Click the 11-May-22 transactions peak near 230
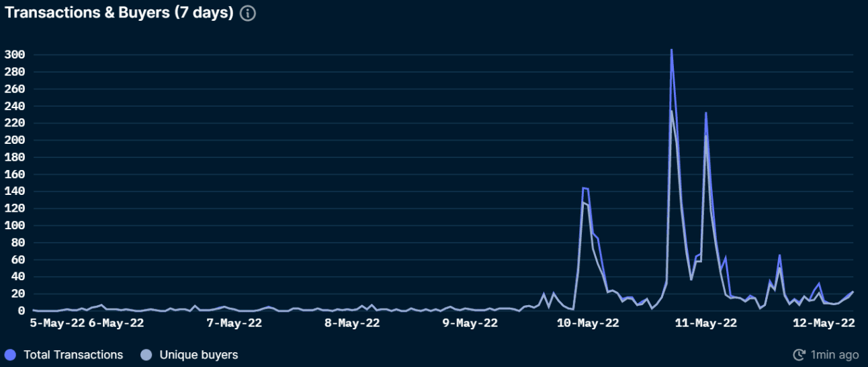The image size is (868, 367). pyautogui.click(x=705, y=113)
